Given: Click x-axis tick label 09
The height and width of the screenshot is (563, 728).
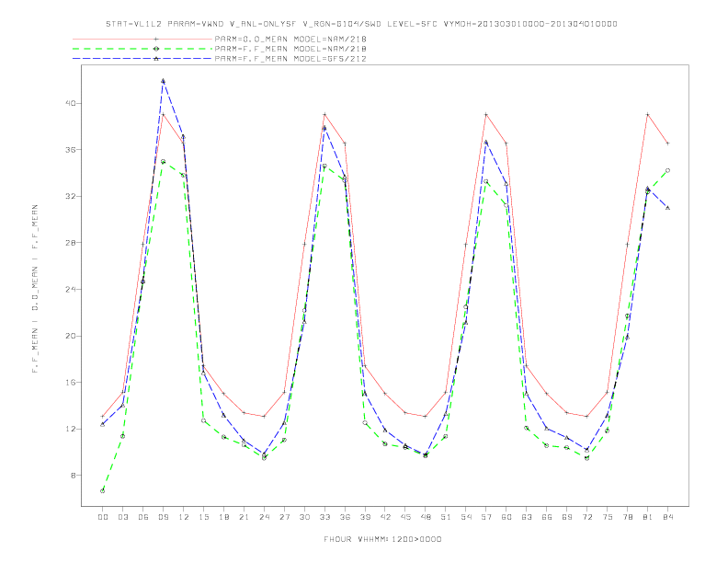Looking at the screenshot, I should tap(163, 517).
